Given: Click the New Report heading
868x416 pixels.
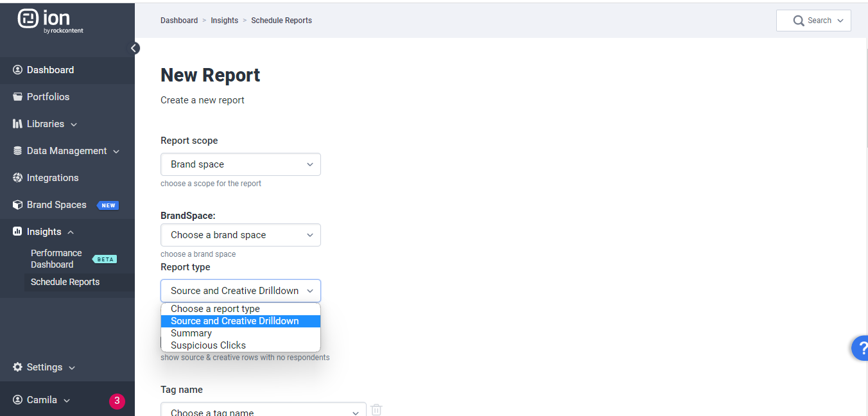Looking at the screenshot, I should (211, 75).
